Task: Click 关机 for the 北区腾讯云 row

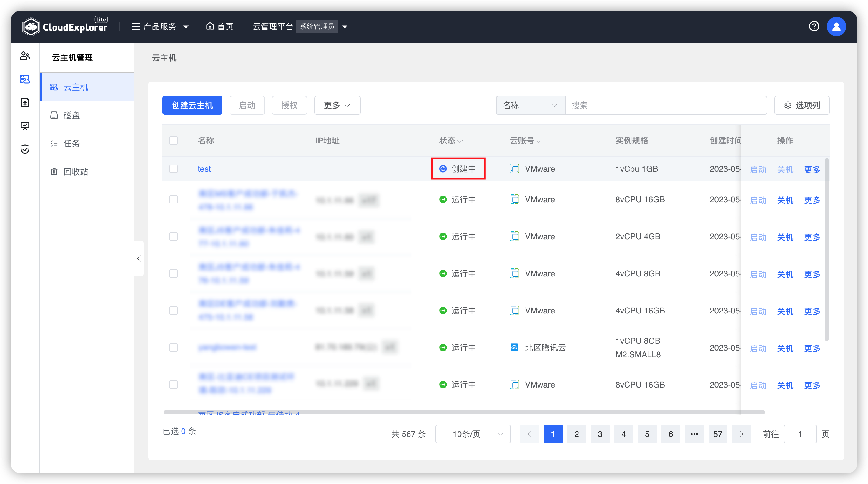Action: coord(785,348)
